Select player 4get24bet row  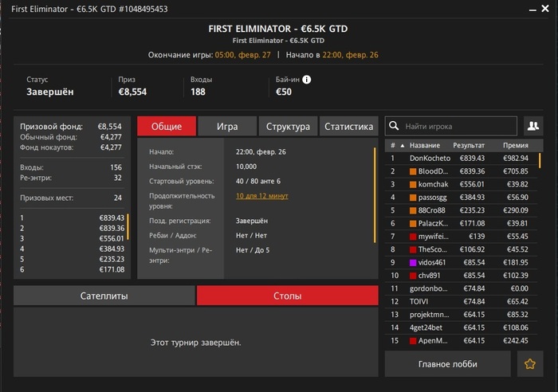pyautogui.click(x=462, y=327)
